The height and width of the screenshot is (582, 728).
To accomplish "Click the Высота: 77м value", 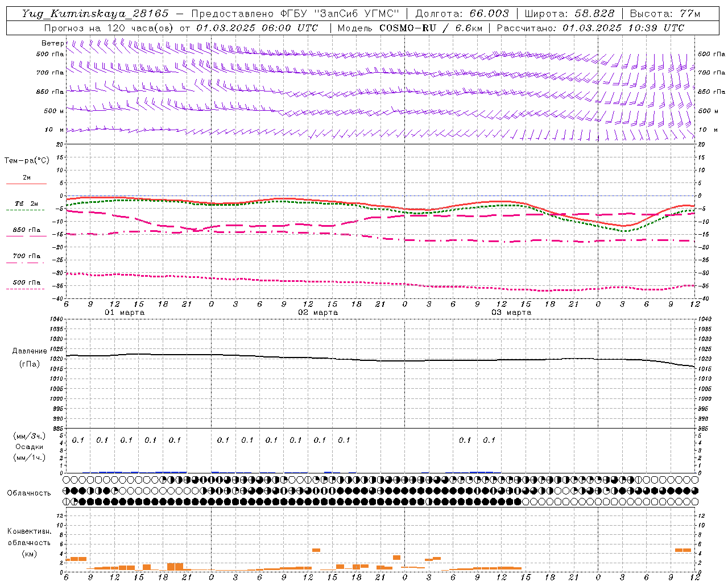I will (665, 14).
